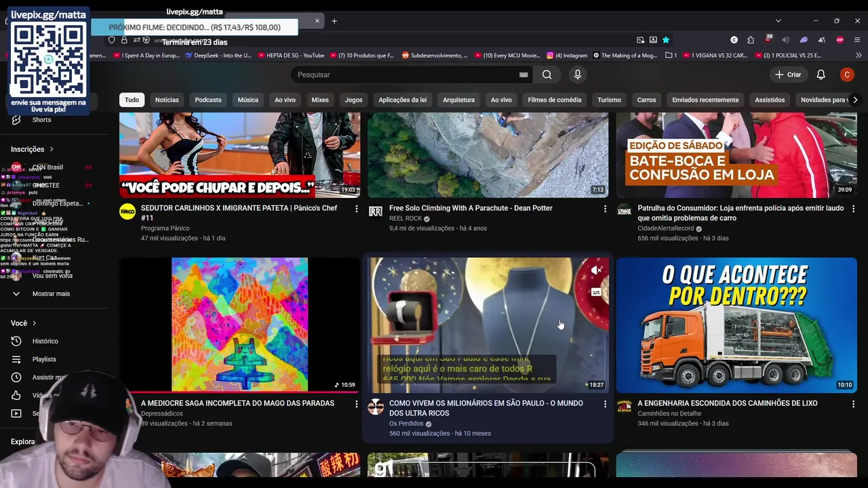
Task: Open options for CAMINHÕES DE LIXO video
Action: click(853, 404)
